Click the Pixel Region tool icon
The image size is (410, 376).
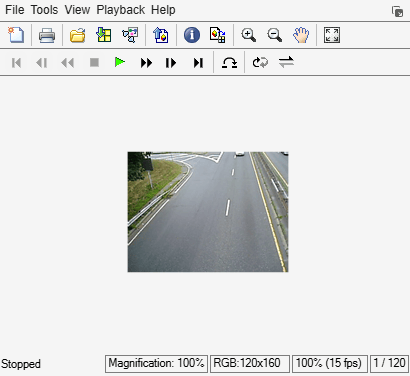(x=218, y=35)
